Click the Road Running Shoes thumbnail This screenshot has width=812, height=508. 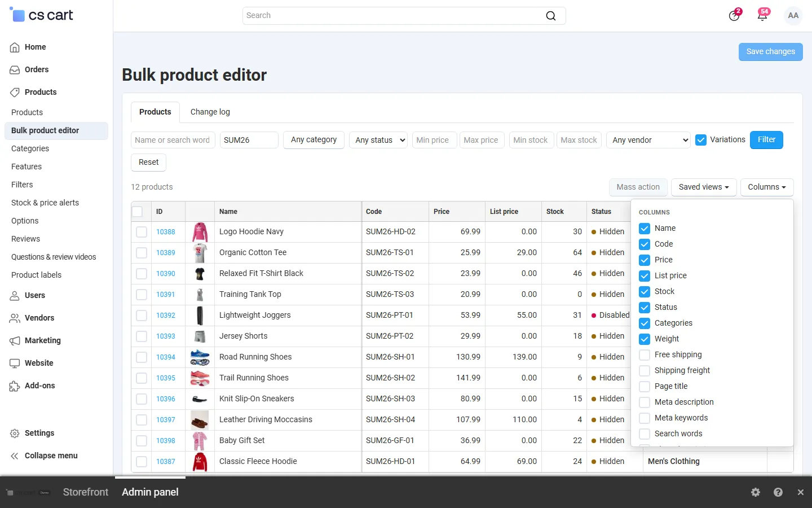[x=200, y=357]
